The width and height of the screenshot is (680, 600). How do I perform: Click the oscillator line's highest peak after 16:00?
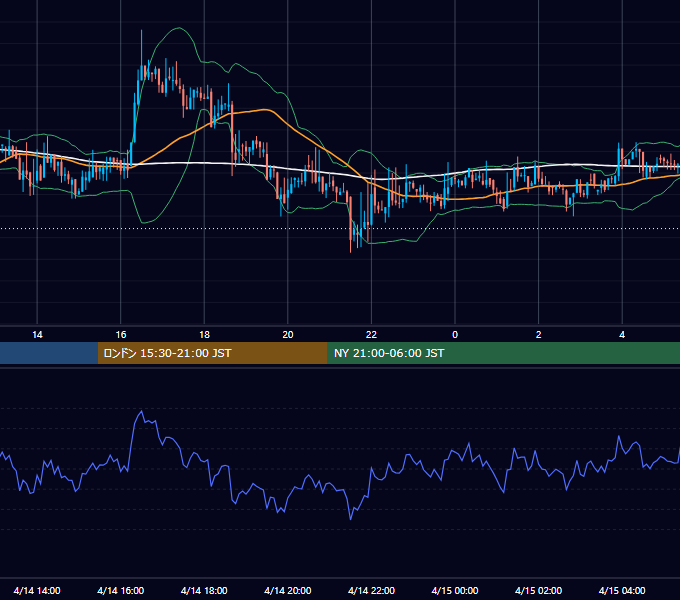pyautogui.click(x=141, y=411)
